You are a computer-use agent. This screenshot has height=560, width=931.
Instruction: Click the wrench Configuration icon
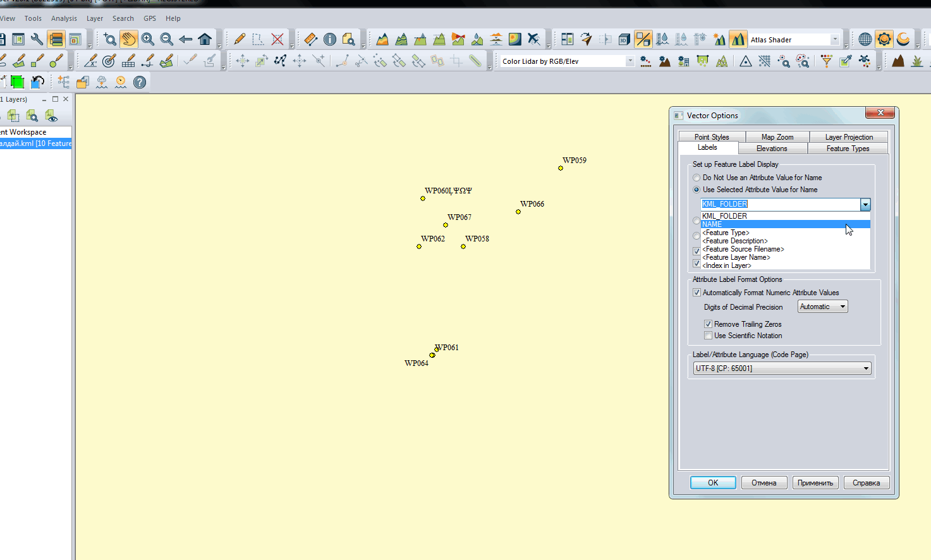tap(37, 39)
